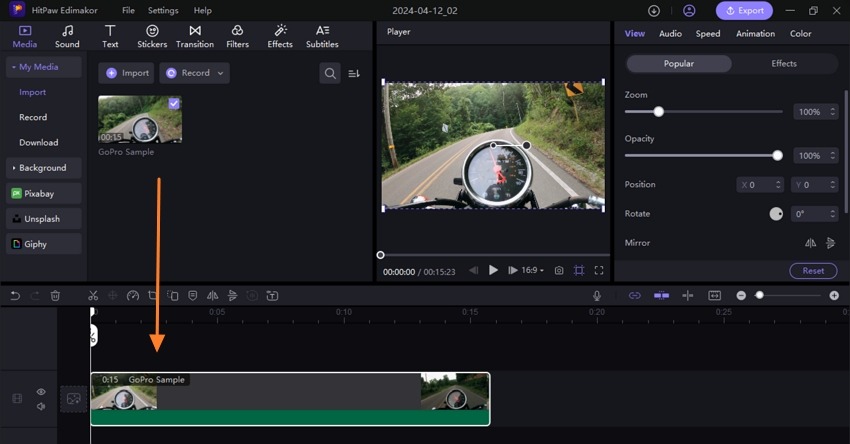Take a snapshot with the camera icon
The height and width of the screenshot is (444, 850).
(x=559, y=271)
